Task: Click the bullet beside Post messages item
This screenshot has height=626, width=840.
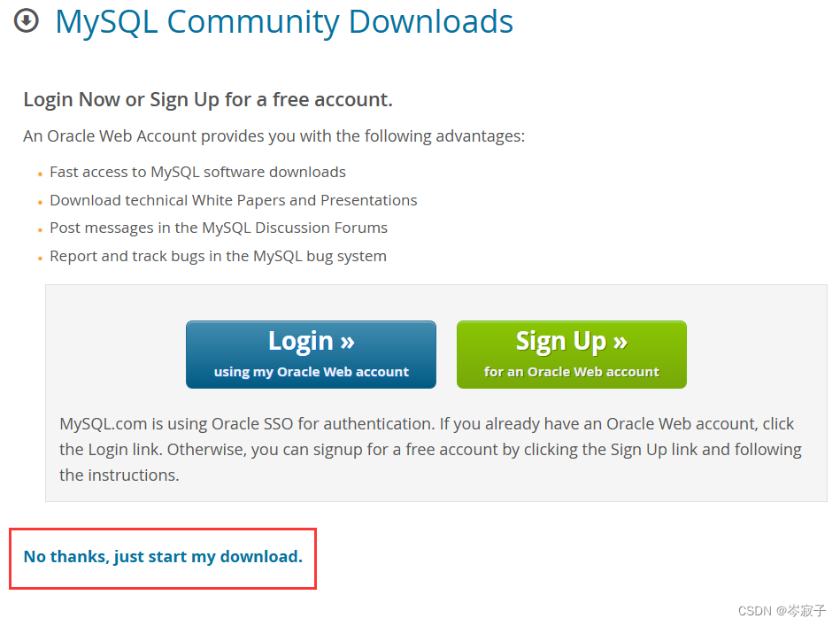Action: point(40,229)
